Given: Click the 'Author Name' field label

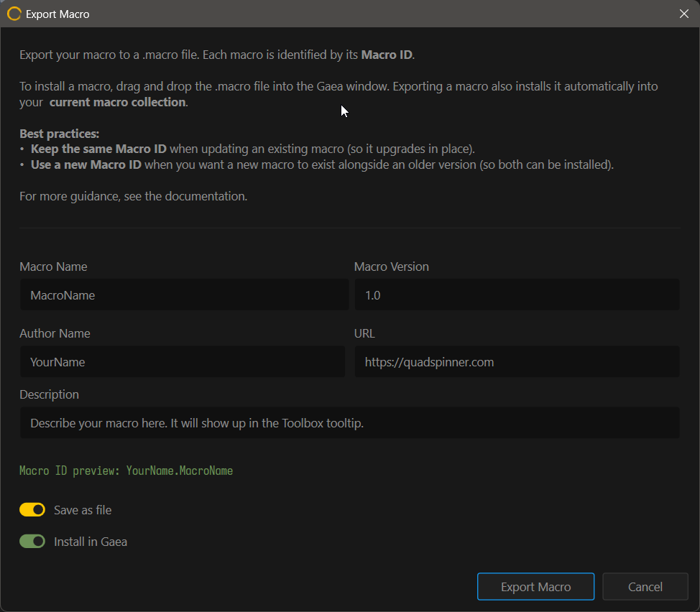Looking at the screenshot, I should tap(55, 333).
